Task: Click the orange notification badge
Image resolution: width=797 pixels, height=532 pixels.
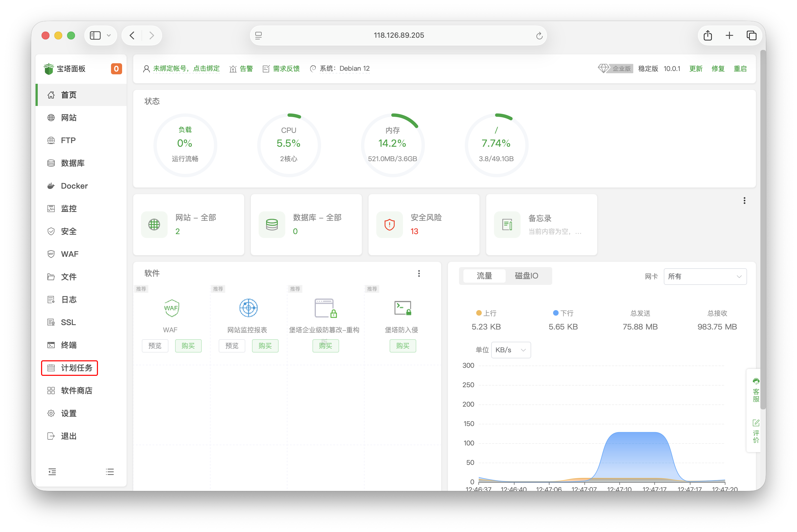Action: [x=116, y=69]
